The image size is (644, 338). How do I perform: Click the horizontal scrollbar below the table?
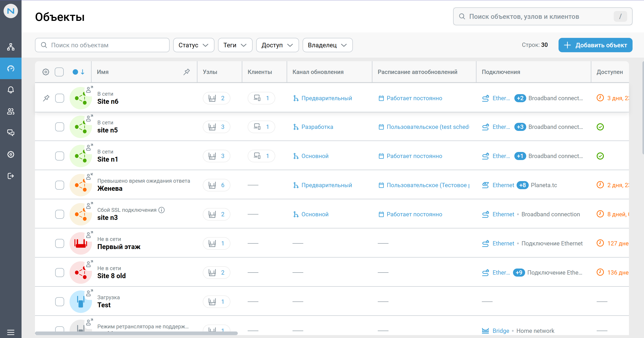[x=136, y=333]
